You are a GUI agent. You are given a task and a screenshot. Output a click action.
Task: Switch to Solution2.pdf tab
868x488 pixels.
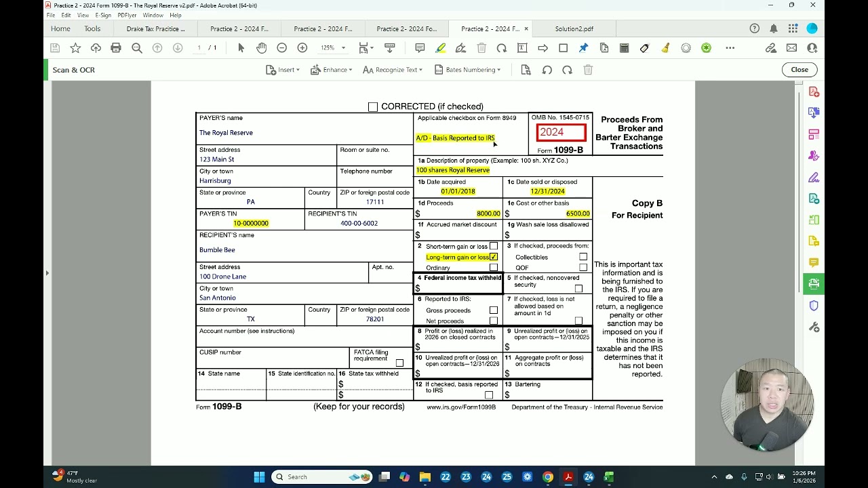(x=574, y=29)
